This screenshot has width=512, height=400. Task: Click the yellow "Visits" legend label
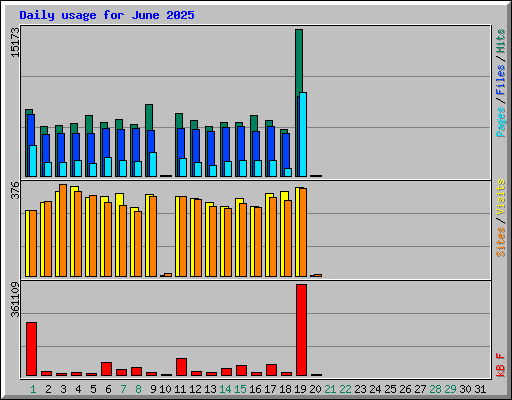coord(500,198)
